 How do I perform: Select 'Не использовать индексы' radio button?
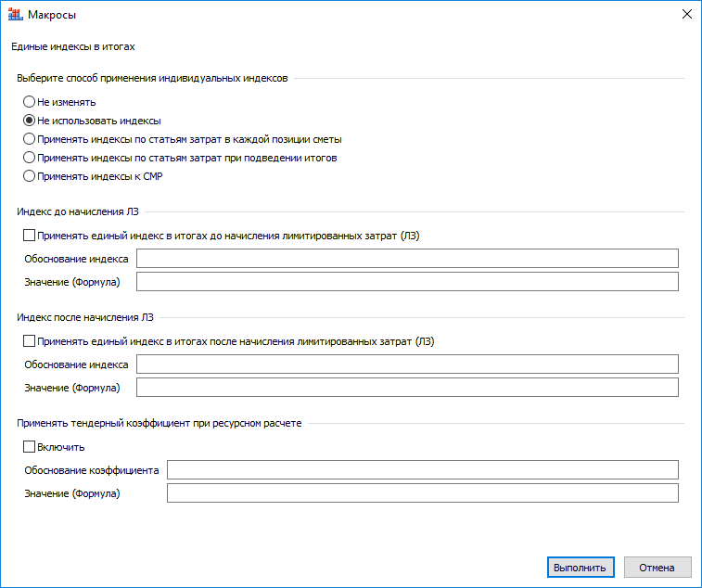click(x=30, y=121)
